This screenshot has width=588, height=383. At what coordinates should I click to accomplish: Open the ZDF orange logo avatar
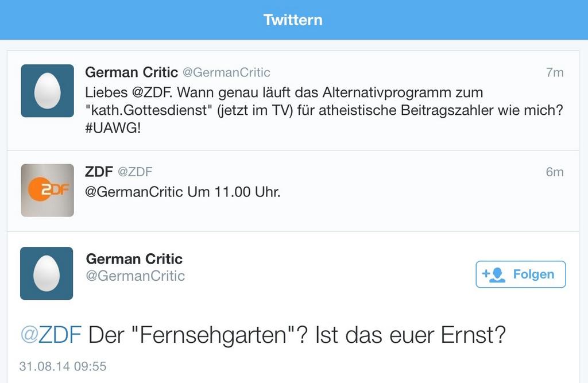pyautogui.click(x=47, y=190)
